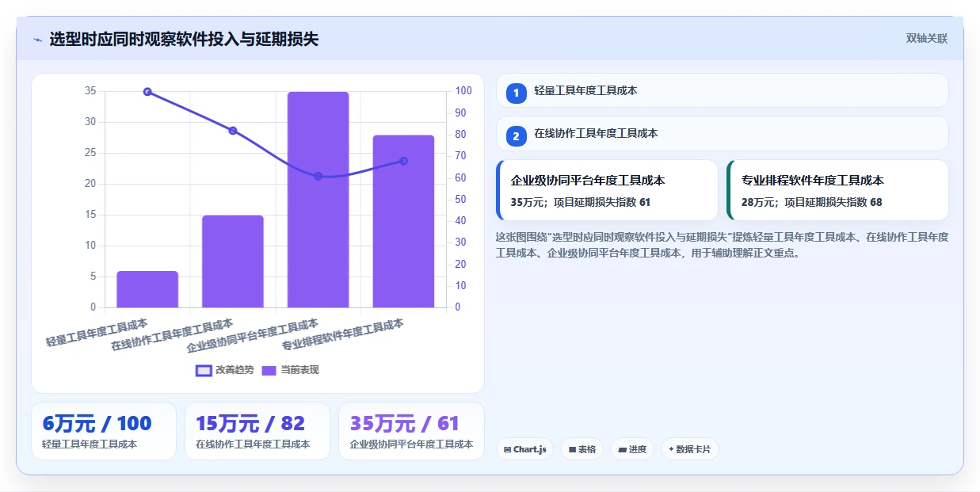Click the 6万元 / 100 stat card
This screenshot has height=492, width=980.
point(104,431)
